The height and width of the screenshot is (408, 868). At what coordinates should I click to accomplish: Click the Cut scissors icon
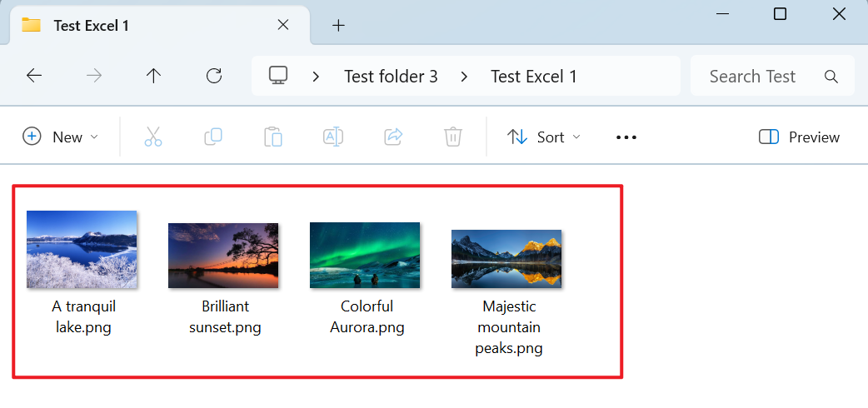[x=152, y=137]
